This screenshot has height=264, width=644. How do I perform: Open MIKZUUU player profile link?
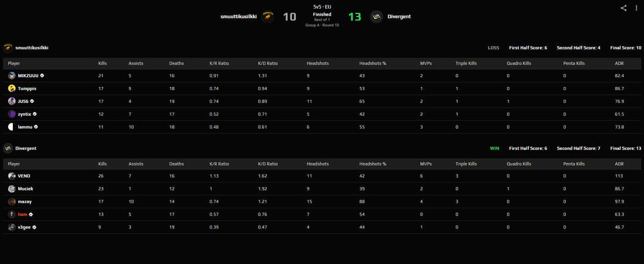coord(28,76)
